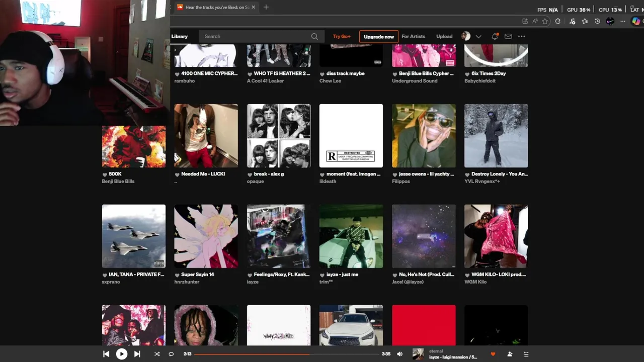644x362 pixels.
Task: Open the notifications bell
Action: (x=495, y=36)
